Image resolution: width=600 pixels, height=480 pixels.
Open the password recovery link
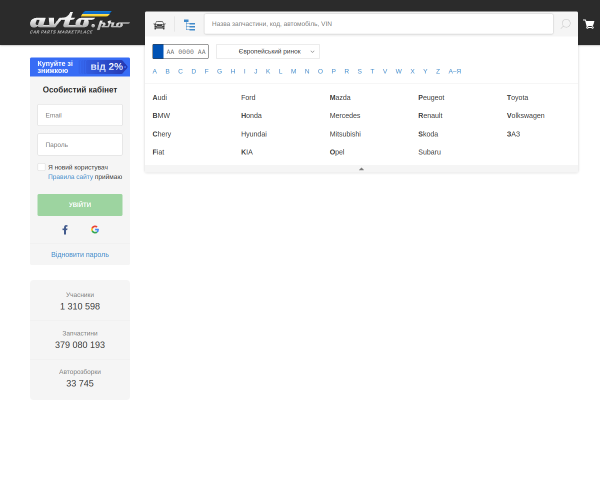tap(80, 255)
